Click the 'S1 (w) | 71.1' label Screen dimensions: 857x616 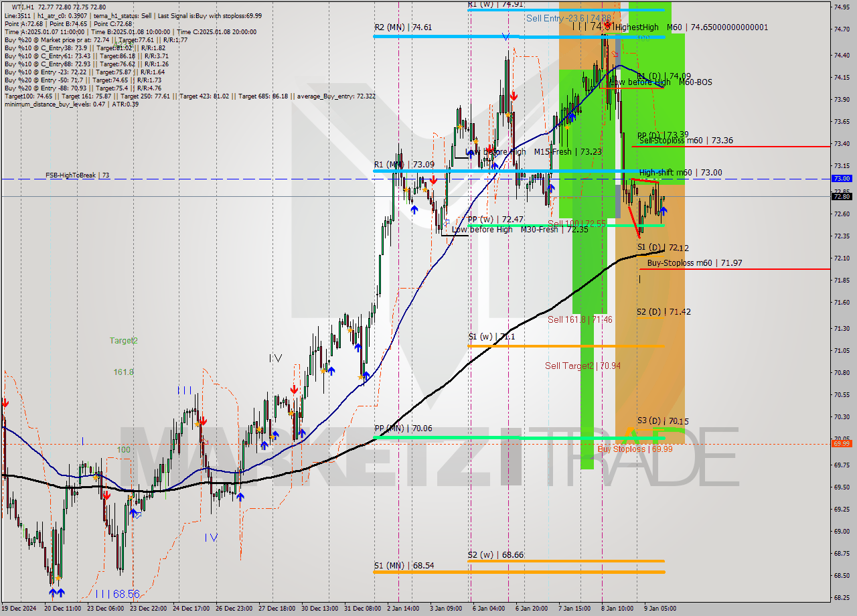491,337
